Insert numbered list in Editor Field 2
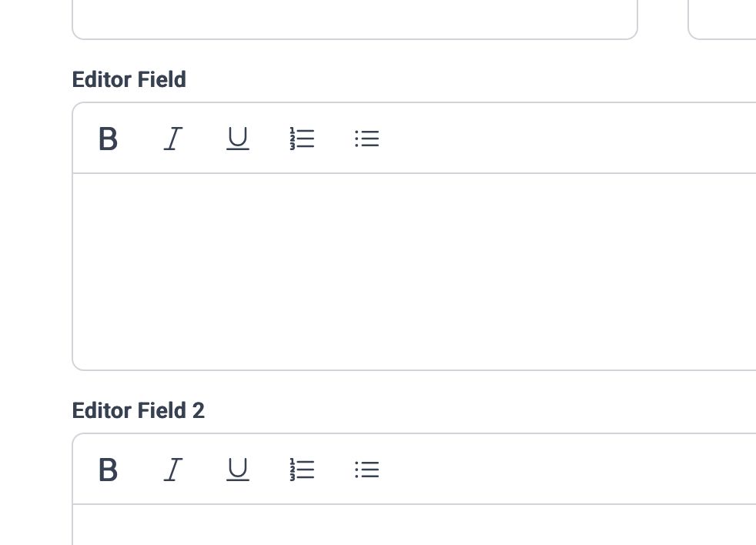Viewport: 756px width, 545px height. coord(303,470)
